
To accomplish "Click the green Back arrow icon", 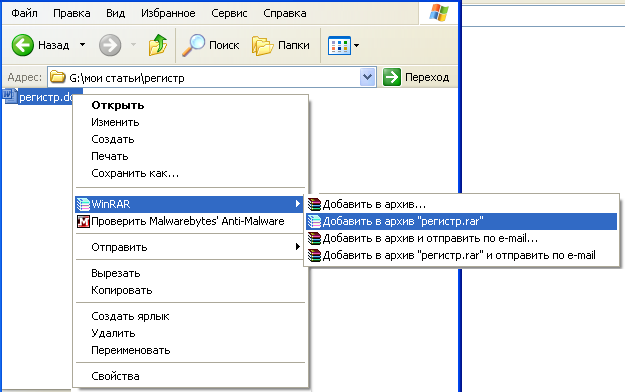I will 22,45.
